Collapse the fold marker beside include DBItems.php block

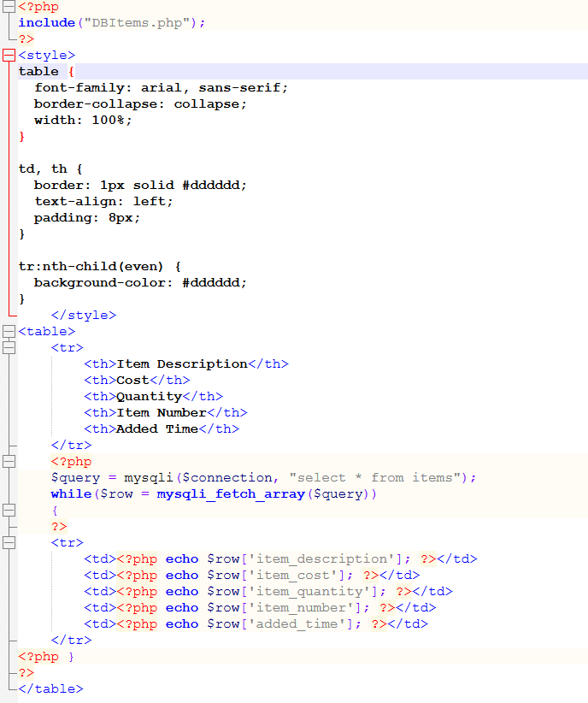coord(9,6)
